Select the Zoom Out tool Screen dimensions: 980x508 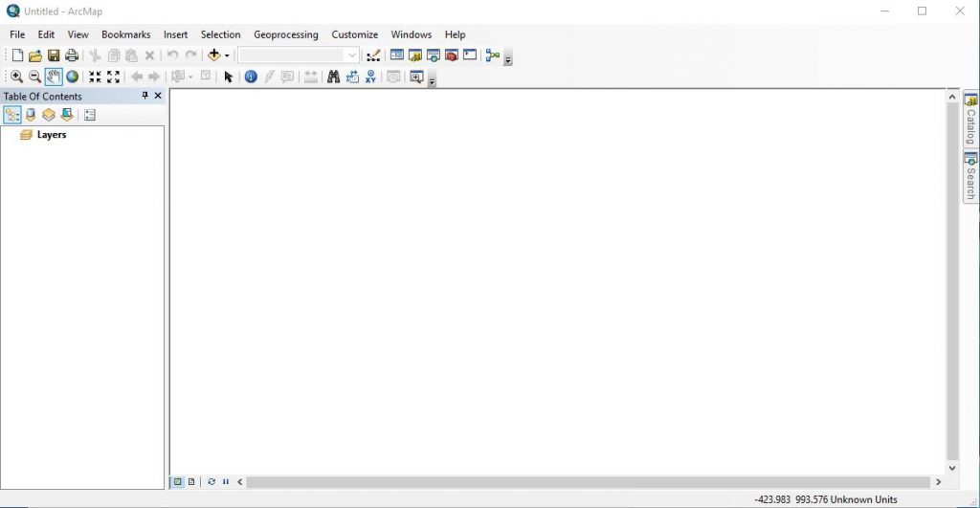[x=35, y=77]
